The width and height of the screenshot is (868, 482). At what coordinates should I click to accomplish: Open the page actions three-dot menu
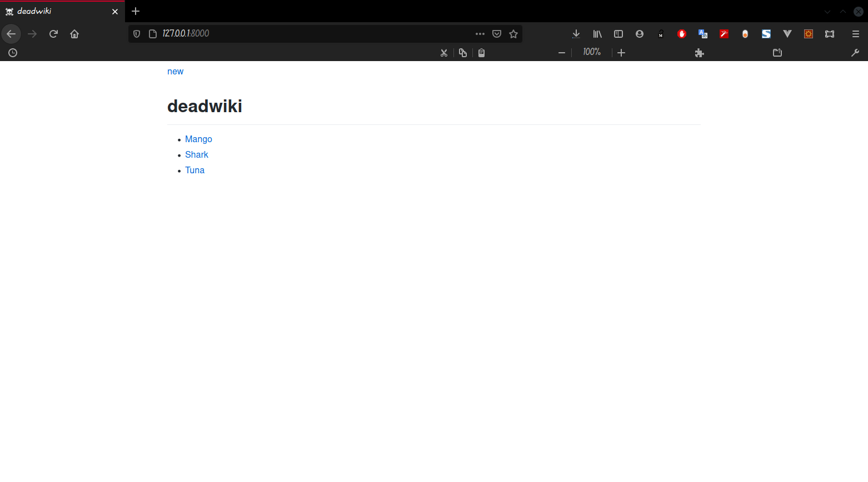point(480,34)
